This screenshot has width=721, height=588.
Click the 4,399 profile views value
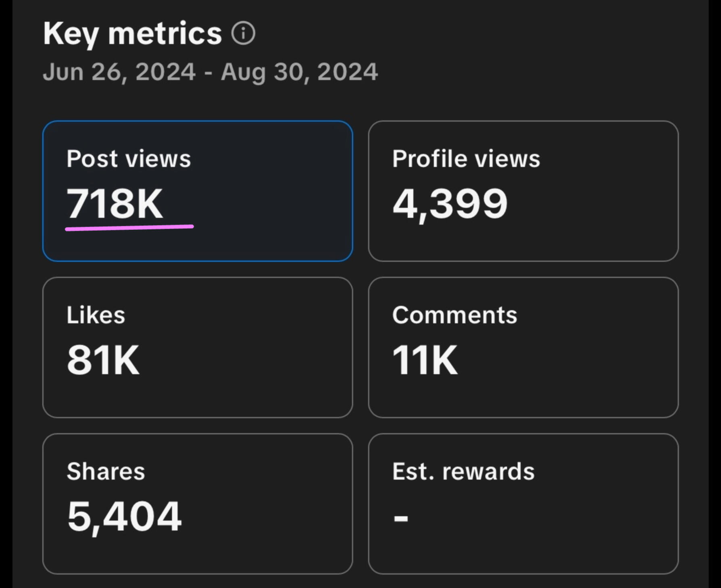[x=450, y=204]
